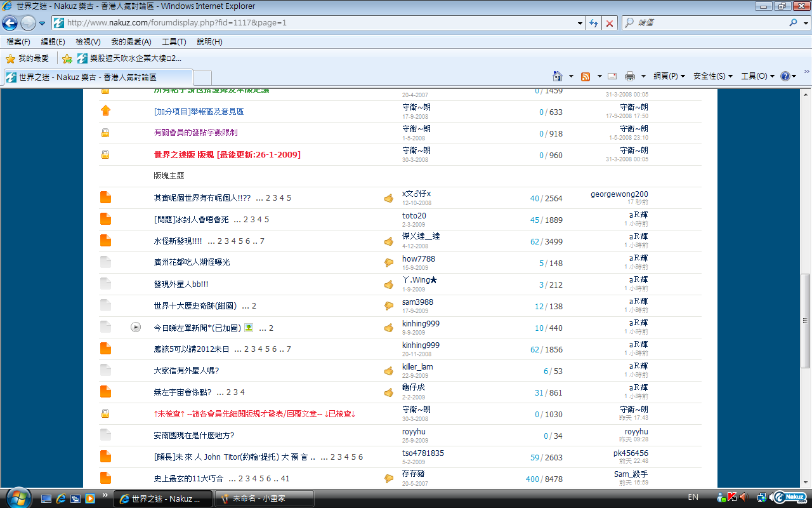Click the red X stop loading icon
812x508 pixels.
(x=610, y=23)
